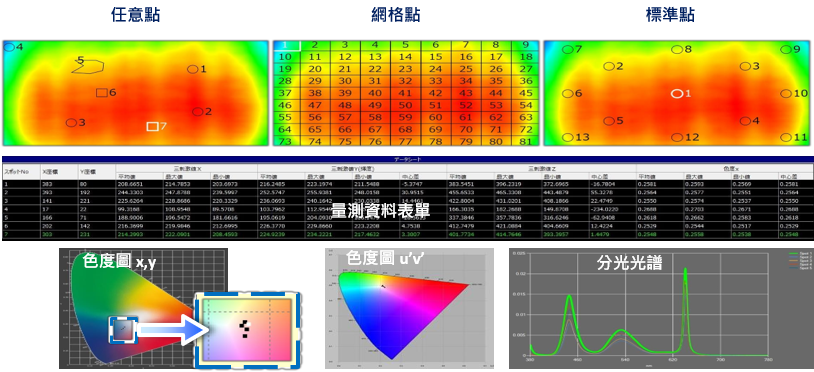Select grid cell 66

click(x=345, y=129)
